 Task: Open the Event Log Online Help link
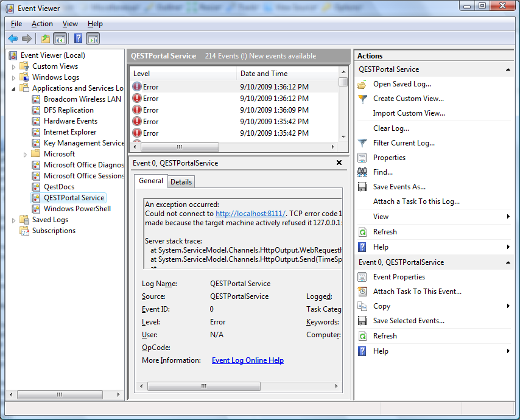[247, 360]
